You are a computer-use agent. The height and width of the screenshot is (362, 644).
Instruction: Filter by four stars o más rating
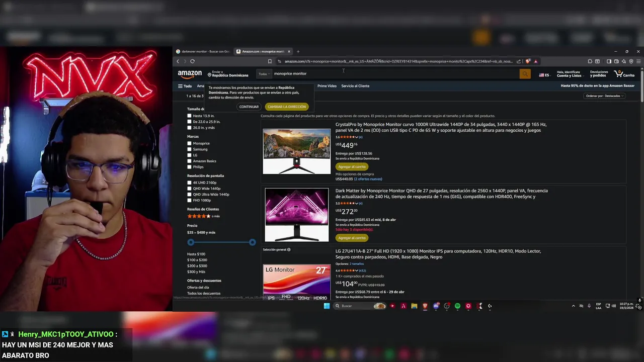[204, 216]
